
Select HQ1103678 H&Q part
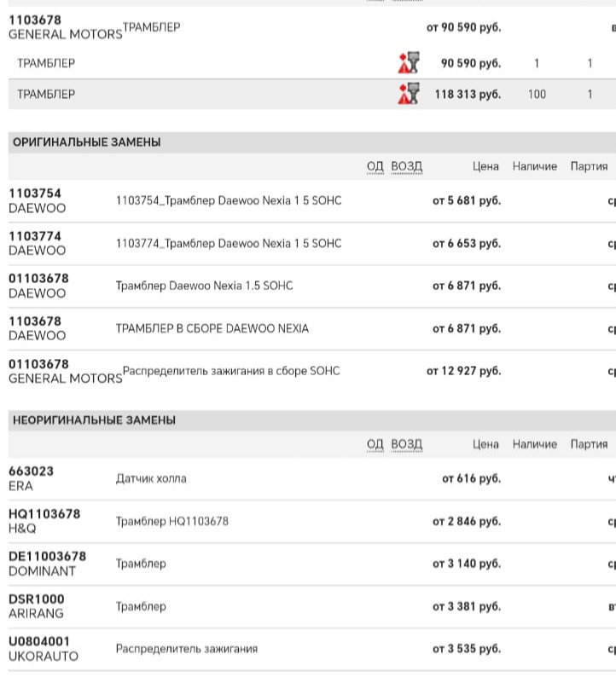point(44,514)
